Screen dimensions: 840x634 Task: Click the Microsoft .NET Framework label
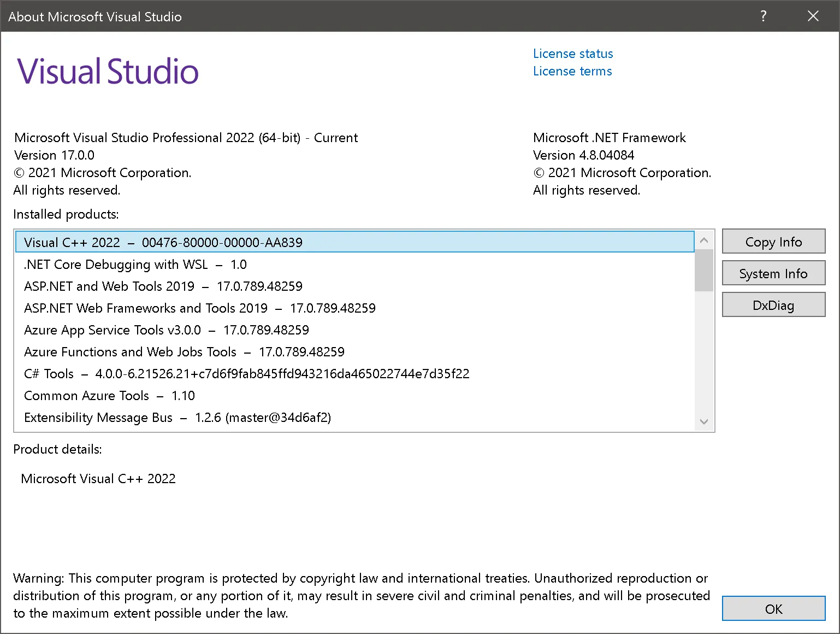610,138
